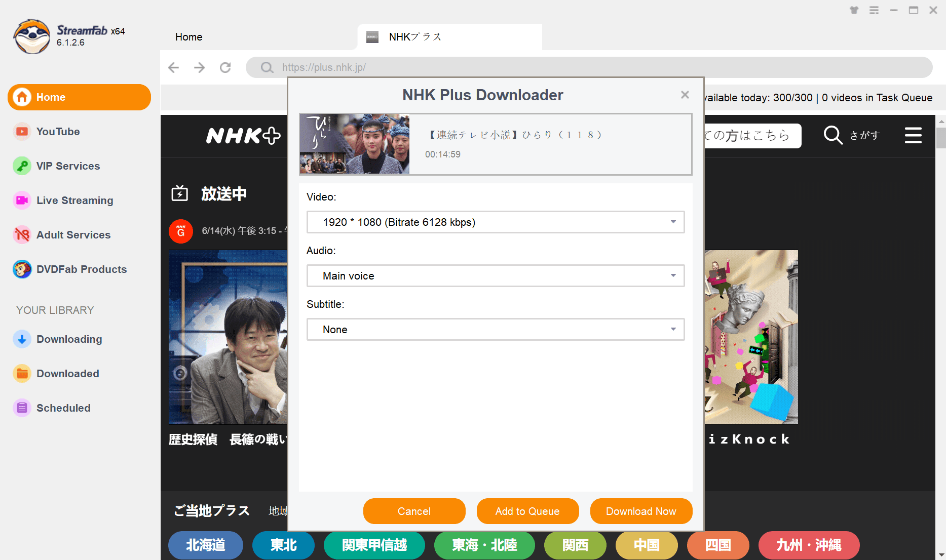The height and width of the screenshot is (560, 946).
Task: Select the 関東甲信越 region button
Action: coord(374,545)
